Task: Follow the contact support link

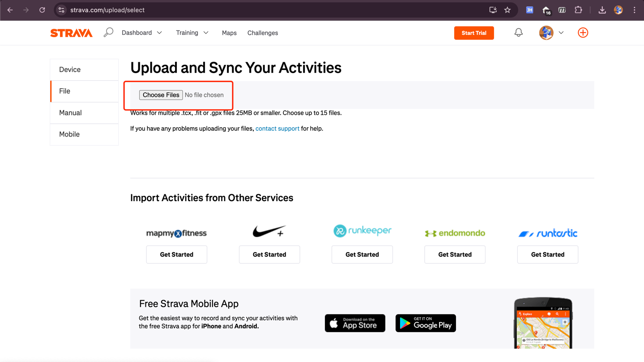Action: point(277,129)
